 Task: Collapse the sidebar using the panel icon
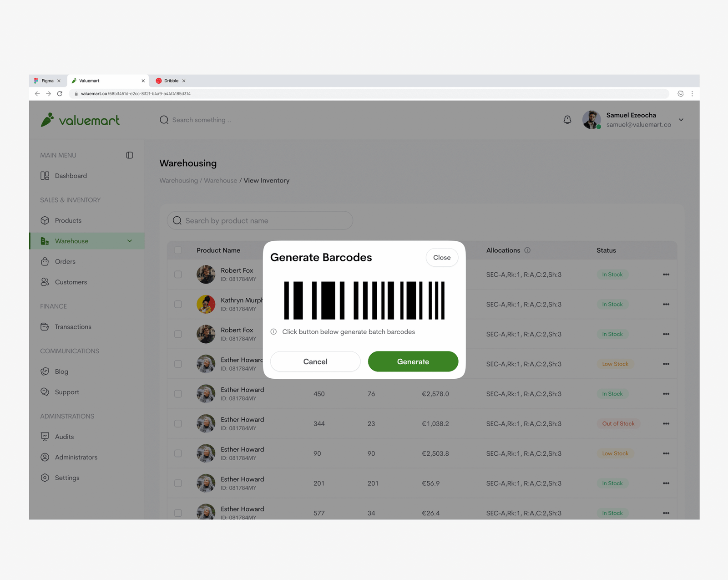click(x=130, y=155)
